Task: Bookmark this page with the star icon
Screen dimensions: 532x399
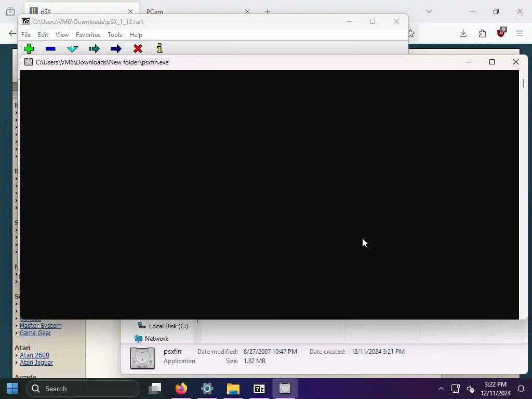Action: pos(411,33)
